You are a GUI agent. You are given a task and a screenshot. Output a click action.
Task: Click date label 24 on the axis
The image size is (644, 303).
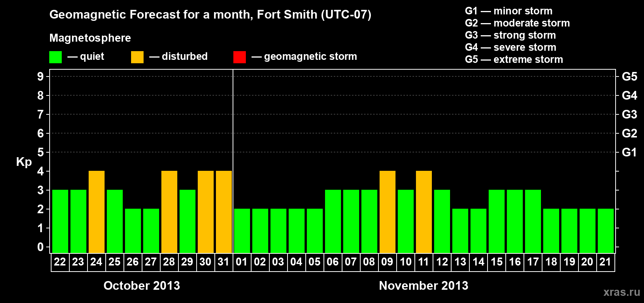pyautogui.click(x=96, y=262)
